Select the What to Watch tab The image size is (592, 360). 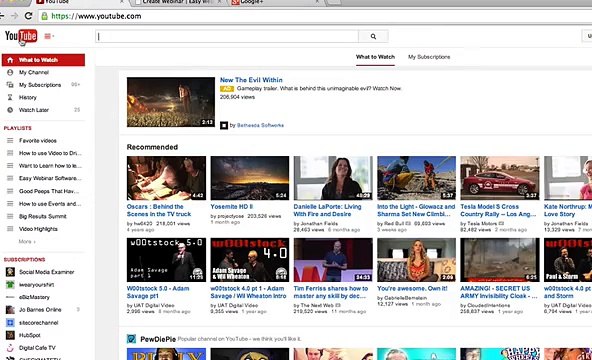point(375,57)
